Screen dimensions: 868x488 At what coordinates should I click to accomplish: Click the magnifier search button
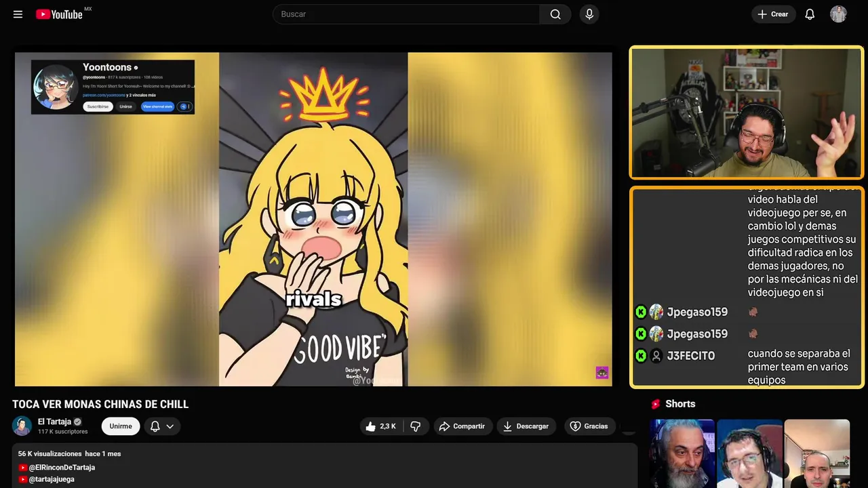555,14
